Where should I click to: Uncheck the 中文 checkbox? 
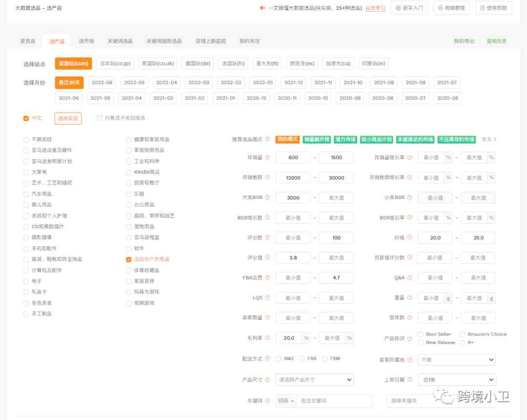26,118
